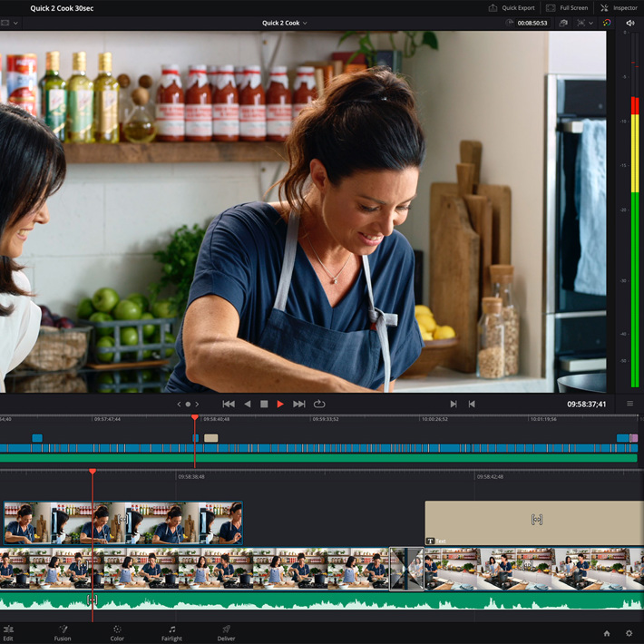Stop playback with the stop button
Image resolution: width=644 pixels, height=644 pixels.
[x=264, y=404]
